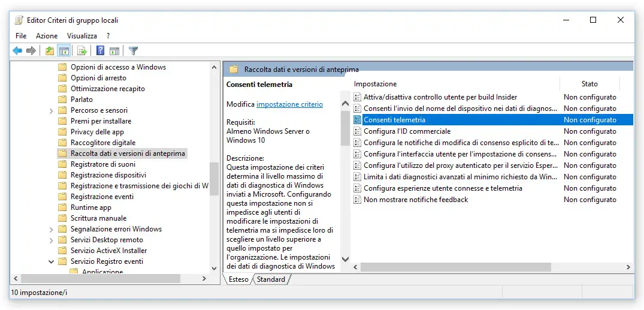Select the Non mostrare notifiche feedback setting
Screen dimensions: 644x310
coord(416,200)
